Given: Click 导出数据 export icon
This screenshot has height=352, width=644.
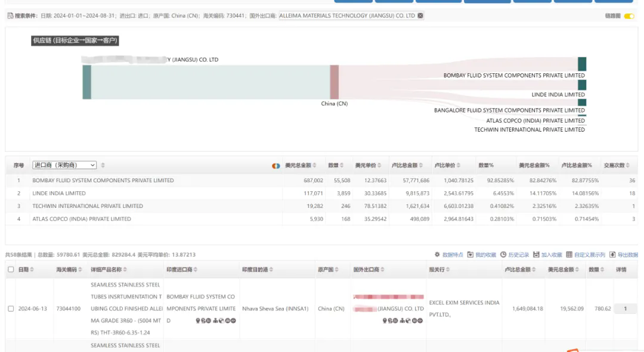Looking at the screenshot, I should coord(613,255).
